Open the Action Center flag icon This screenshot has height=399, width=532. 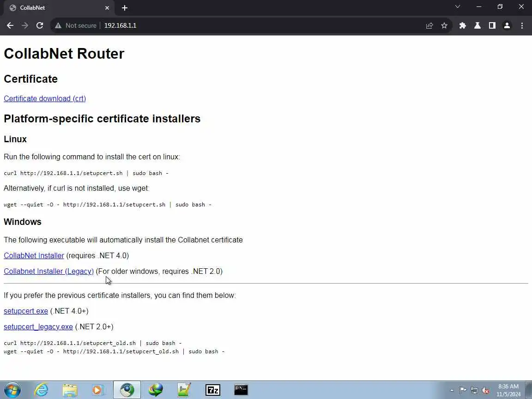[463, 391]
